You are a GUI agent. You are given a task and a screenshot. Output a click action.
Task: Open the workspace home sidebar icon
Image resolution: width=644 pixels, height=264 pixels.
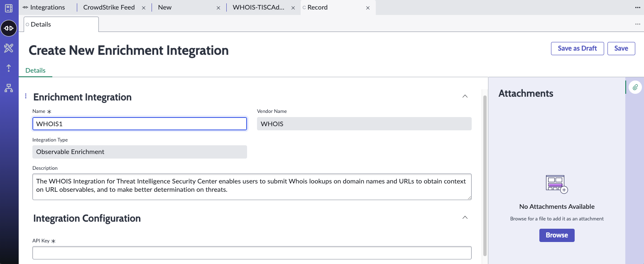9,8
